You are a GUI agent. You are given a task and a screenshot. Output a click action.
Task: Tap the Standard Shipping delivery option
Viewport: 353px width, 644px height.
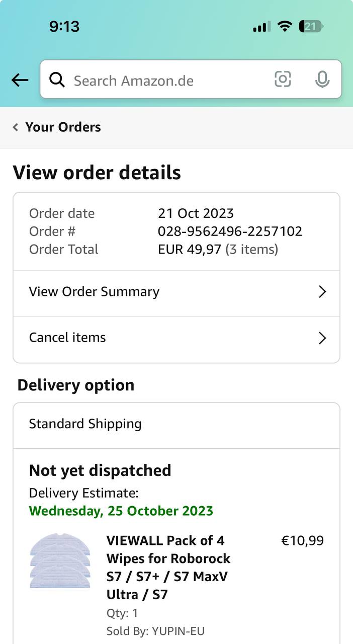click(x=85, y=424)
